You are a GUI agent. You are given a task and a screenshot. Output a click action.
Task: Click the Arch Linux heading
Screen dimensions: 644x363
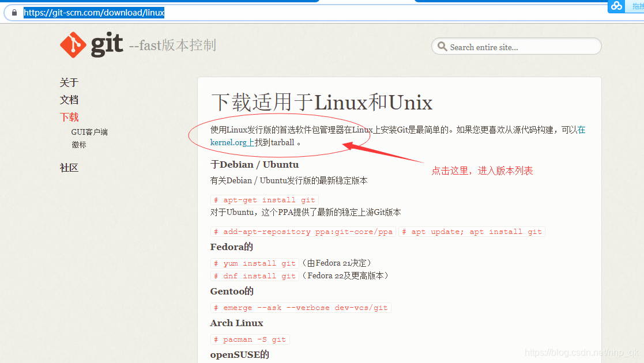(x=236, y=323)
